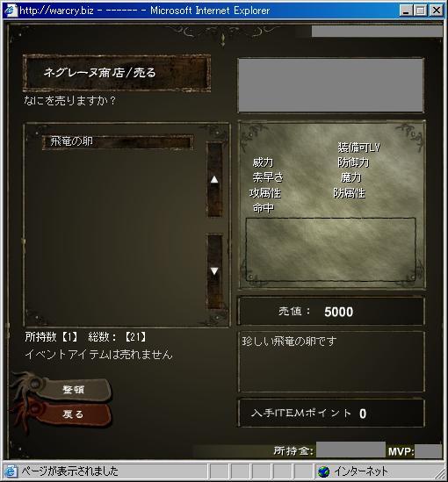Click the window resize grip corner
This screenshot has width=448, height=482.
tap(440, 474)
